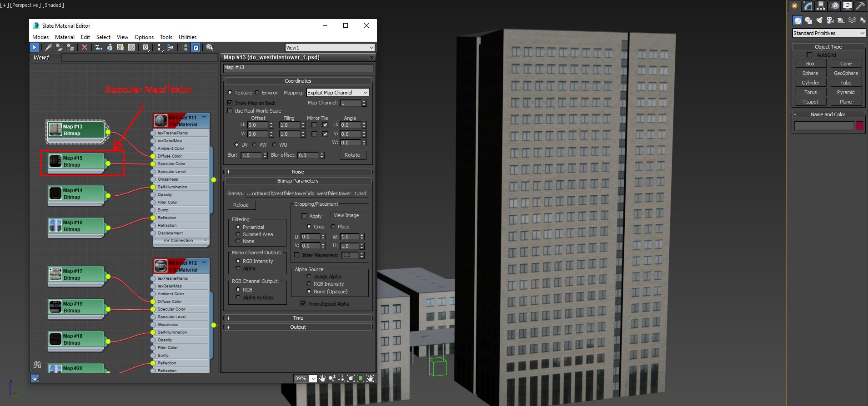This screenshot has width=868, height=406.
Task: Toggle Premultiplied Alpha checkbox
Action: click(303, 304)
